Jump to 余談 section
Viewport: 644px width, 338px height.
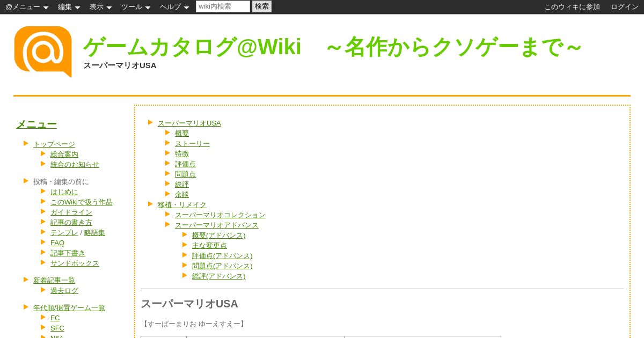[x=182, y=194]
